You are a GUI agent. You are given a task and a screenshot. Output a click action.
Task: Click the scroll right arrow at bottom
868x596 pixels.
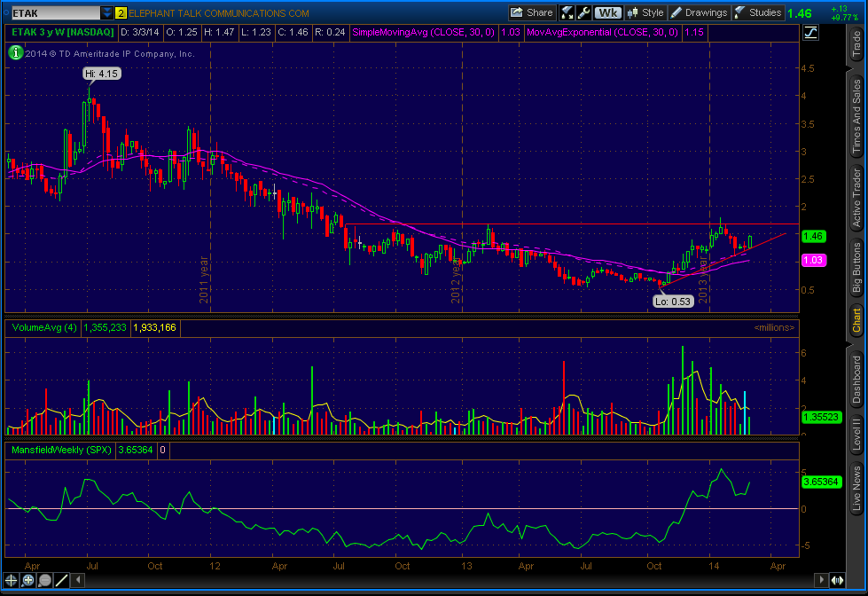[821, 580]
